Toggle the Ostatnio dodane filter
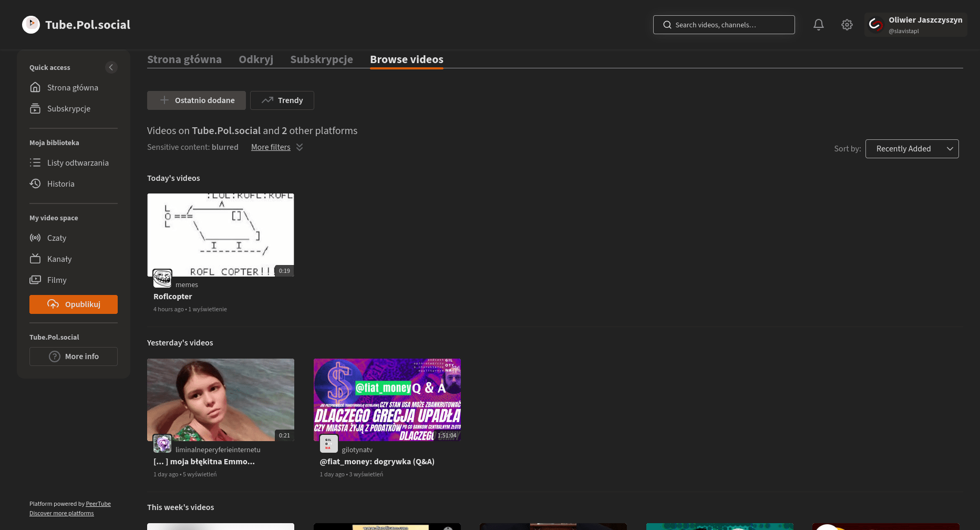980x530 pixels. point(196,100)
